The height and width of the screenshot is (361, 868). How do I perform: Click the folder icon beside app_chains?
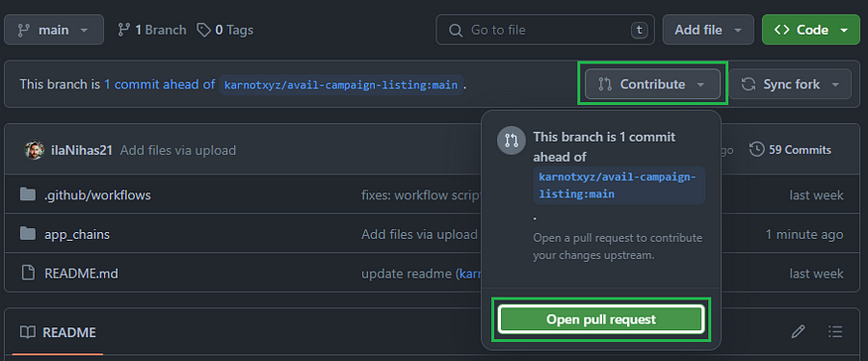[x=27, y=234]
